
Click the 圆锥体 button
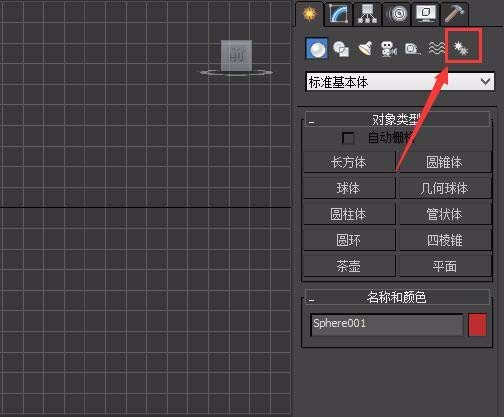[x=445, y=162]
